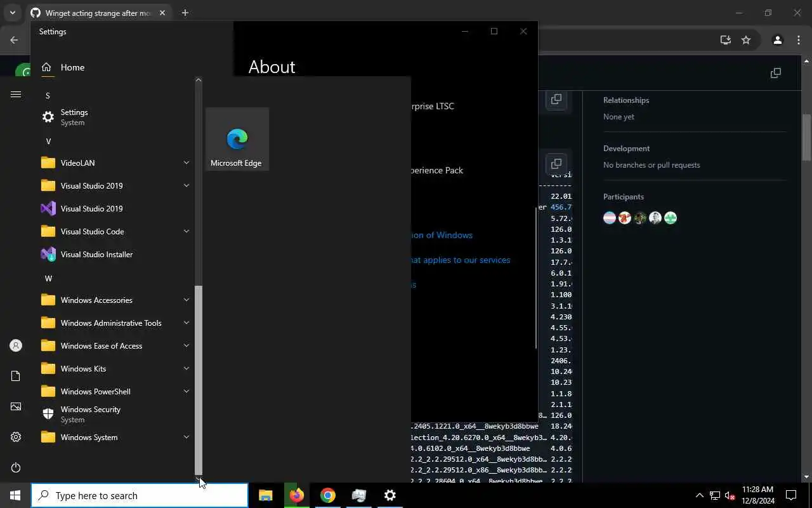Viewport: 812px width, 508px height.
Task: Open Chrome three-dot menu
Action: [x=799, y=40]
